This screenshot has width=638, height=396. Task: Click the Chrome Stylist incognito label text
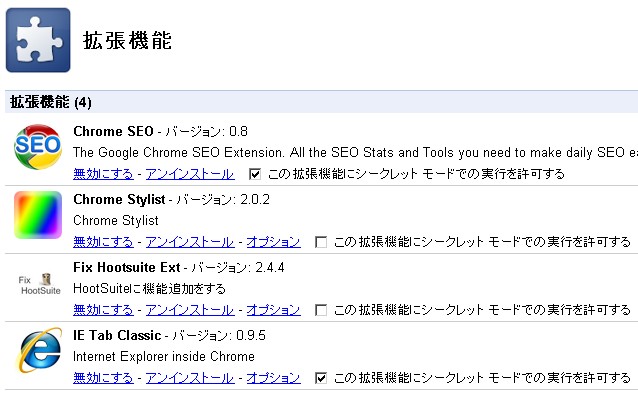point(482,242)
